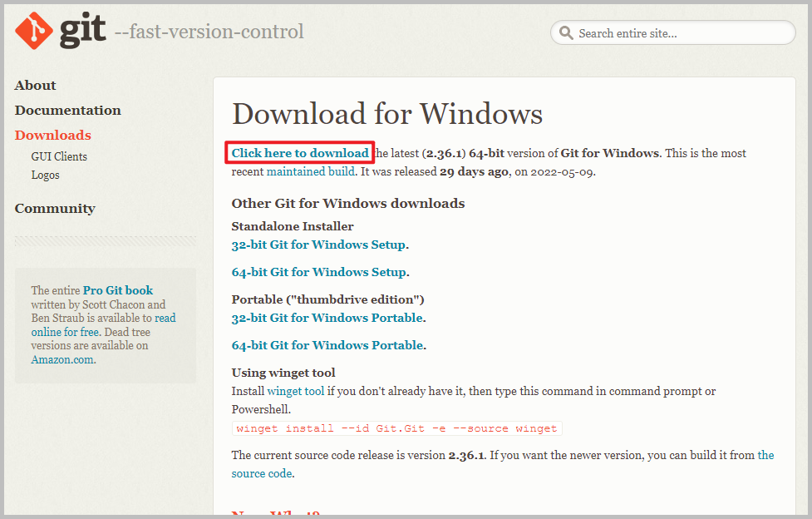The height and width of the screenshot is (519, 812).
Task: Click the winget install command text
Action: tap(396, 428)
